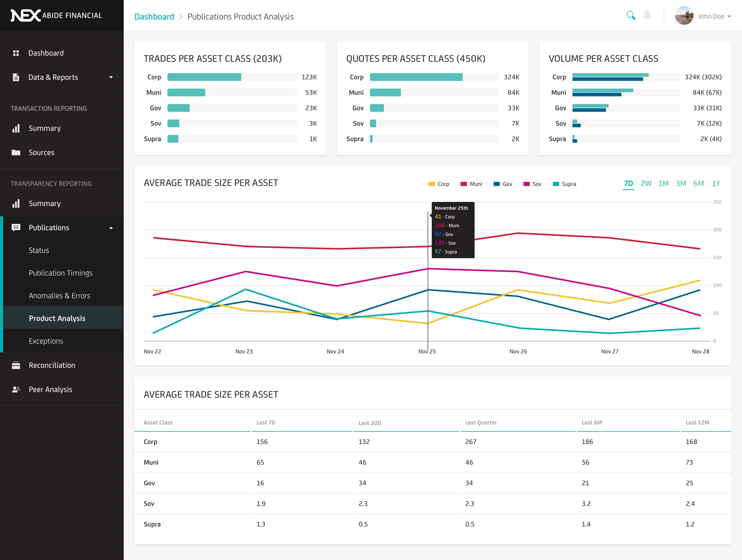Open the Dashboard breadcrumb link
The image size is (742, 560).
click(x=154, y=16)
